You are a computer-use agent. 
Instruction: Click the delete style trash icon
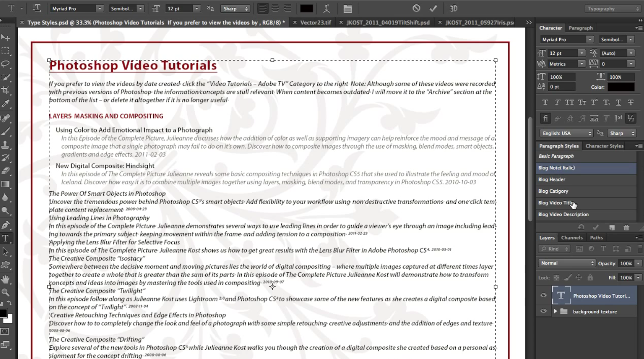[627, 228]
